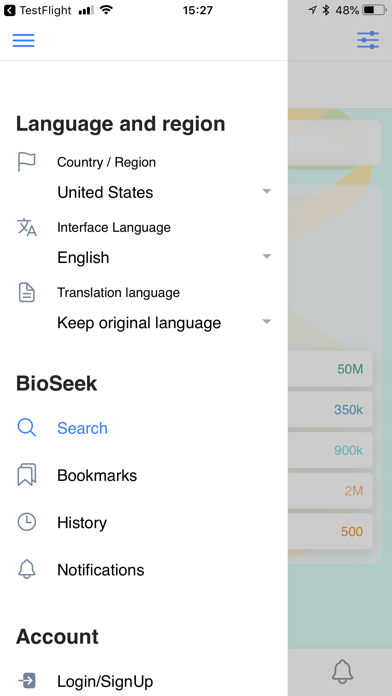Tap the bell icon in bottom bar
This screenshot has width=392, height=696.
pyautogui.click(x=343, y=672)
